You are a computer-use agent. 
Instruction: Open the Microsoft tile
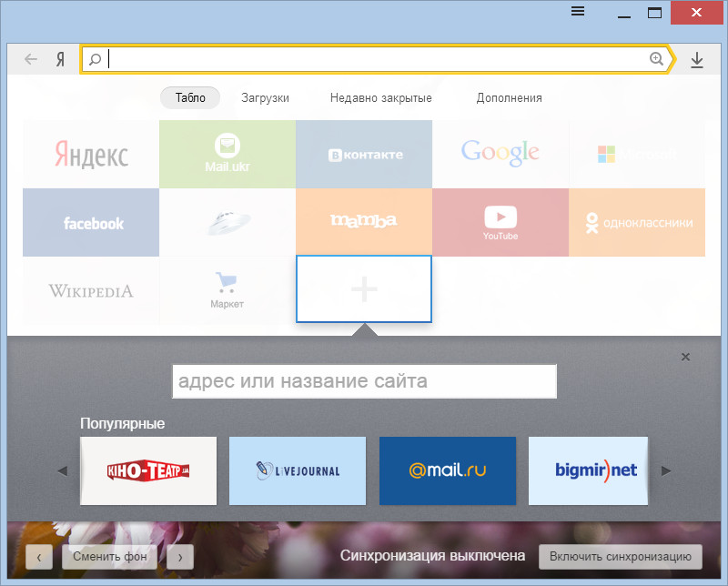point(637,154)
